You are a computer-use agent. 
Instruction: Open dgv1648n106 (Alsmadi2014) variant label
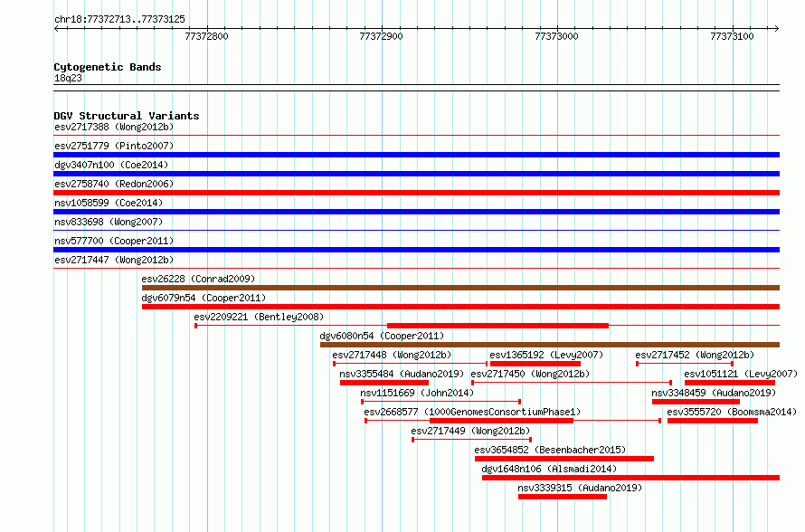pos(549,469)
